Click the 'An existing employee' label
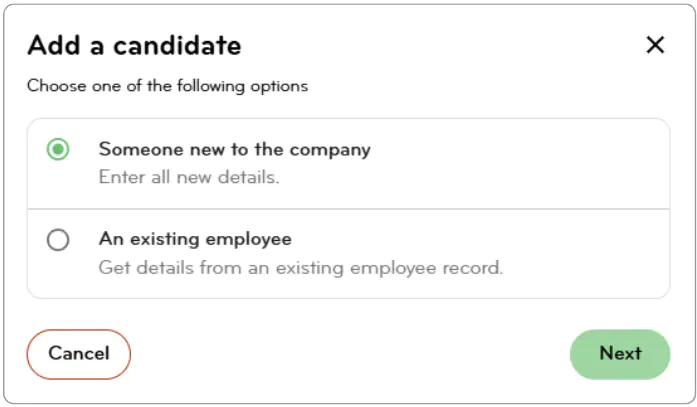 point(195,239)
